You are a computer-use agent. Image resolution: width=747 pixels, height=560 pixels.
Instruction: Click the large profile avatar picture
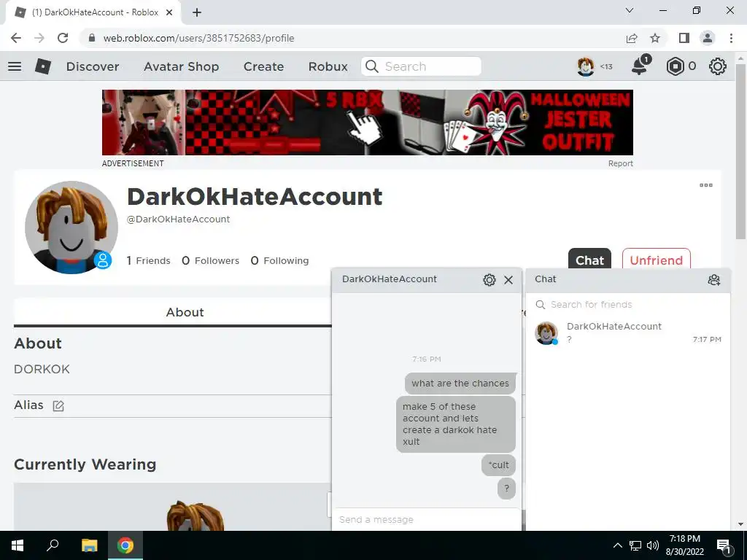tap(71, 227)
